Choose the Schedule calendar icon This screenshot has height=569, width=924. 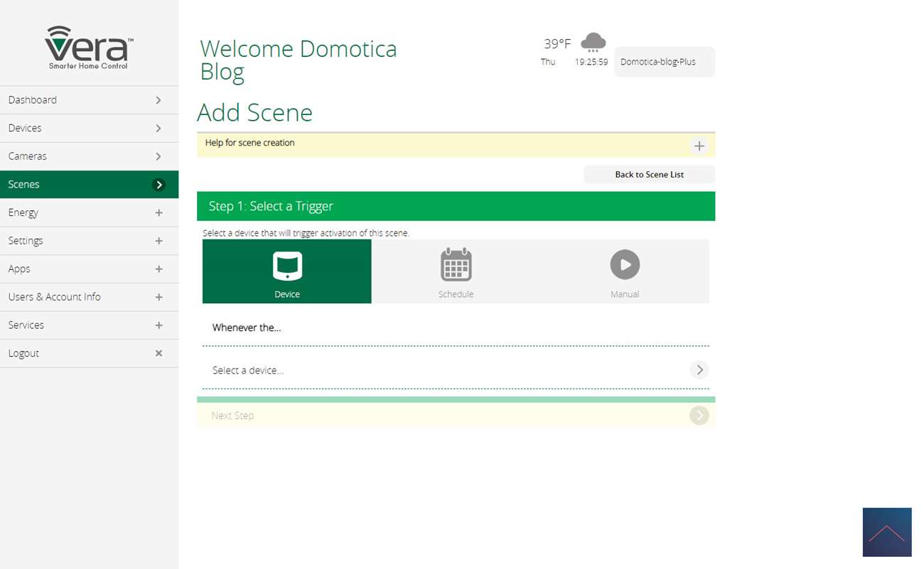[456, 266]
